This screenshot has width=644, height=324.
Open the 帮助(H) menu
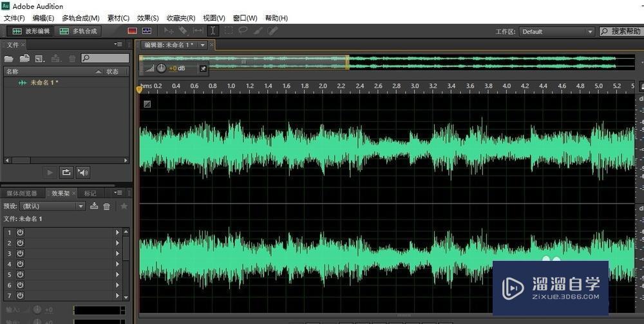point(276,18)
